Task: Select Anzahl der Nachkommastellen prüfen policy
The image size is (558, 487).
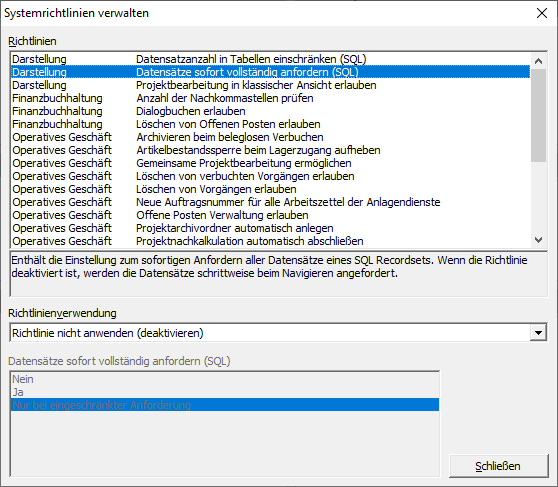Action: (x=270, y=98)
